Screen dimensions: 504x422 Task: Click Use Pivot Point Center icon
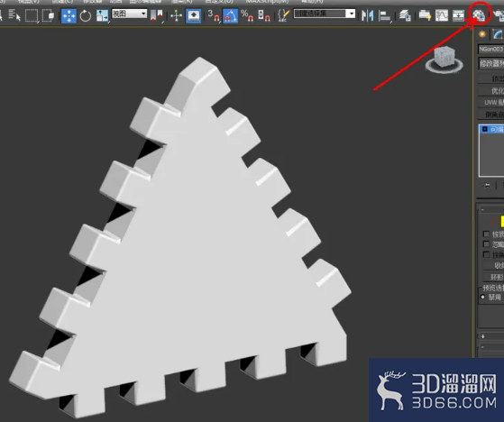pyautogui.click(x=158, y=15)
